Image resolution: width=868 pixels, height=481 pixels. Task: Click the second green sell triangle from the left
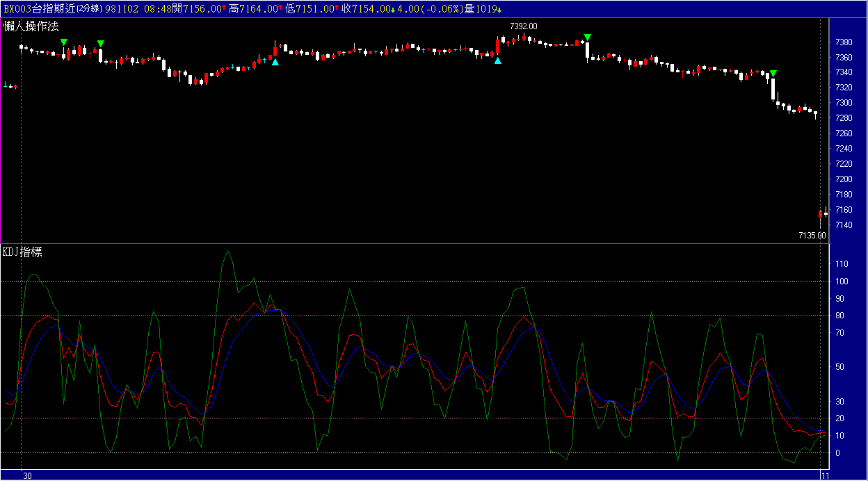[x=101, y=44]
